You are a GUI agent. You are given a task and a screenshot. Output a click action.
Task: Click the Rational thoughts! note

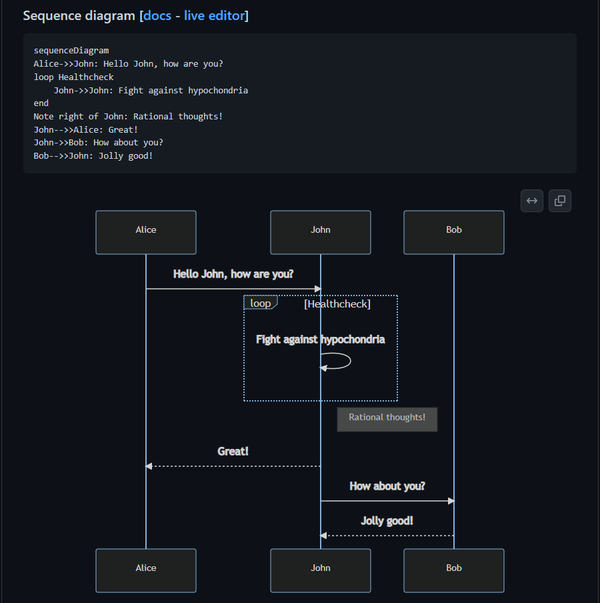pos(387,418)
